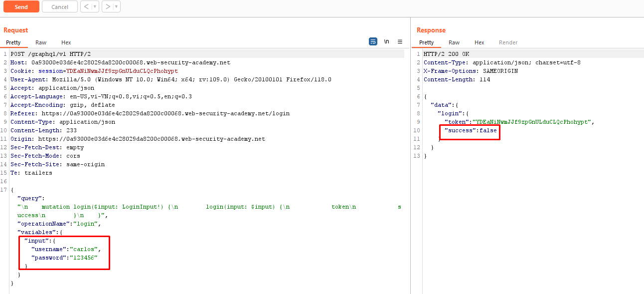Toggle the blue word wrap icon in Request
This screenshot has width=644, height=294.
pos(373,42)
